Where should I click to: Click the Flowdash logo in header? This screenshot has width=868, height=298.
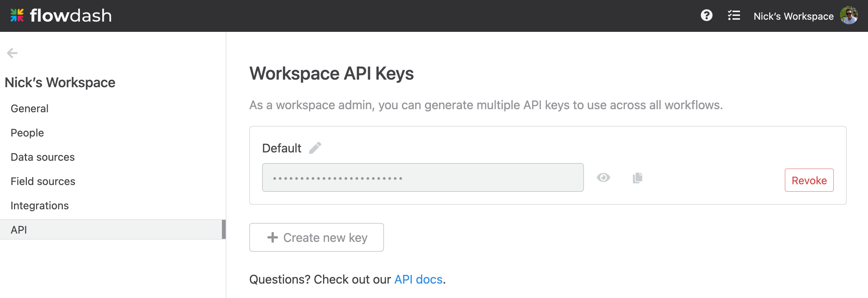click(x=61, y=16)
